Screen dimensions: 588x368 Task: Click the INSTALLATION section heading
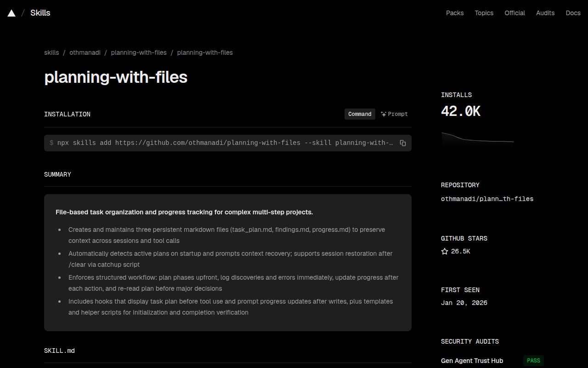click(x=67, y=114)
